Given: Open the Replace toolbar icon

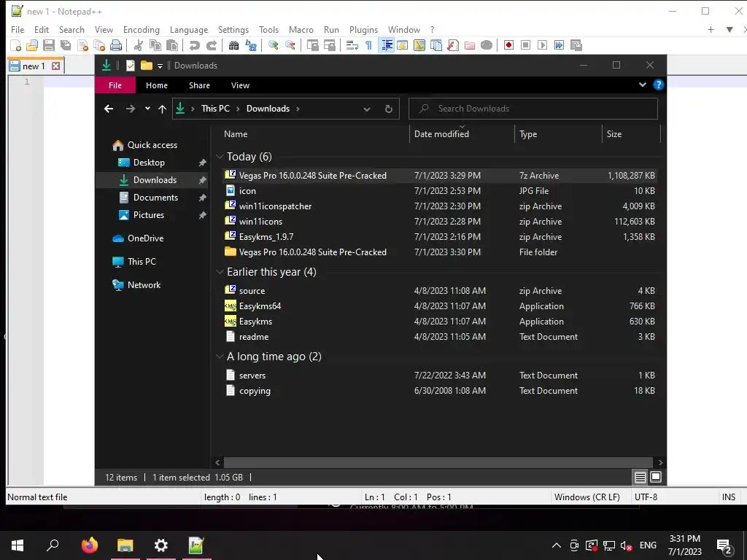Looking at the screenshot, I should (x=251, y=45).
